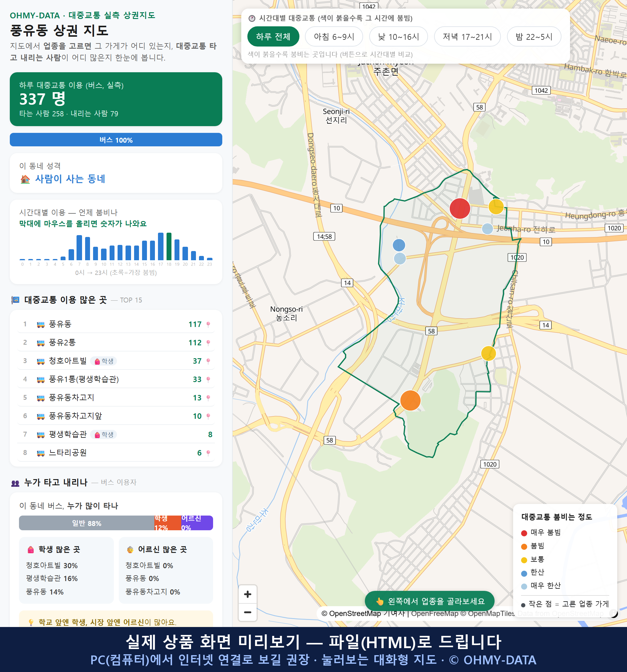Image resolution: width=627 pixels, height=672 pixels.
Task: Click the light blue marker near Jeonha-ro
Action: (x=487, y=228)
